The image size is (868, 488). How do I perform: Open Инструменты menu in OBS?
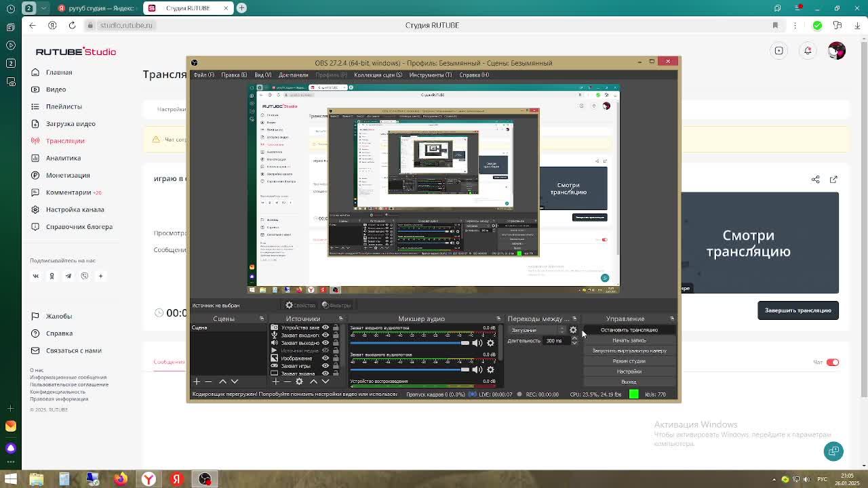[x=430, y=75]
